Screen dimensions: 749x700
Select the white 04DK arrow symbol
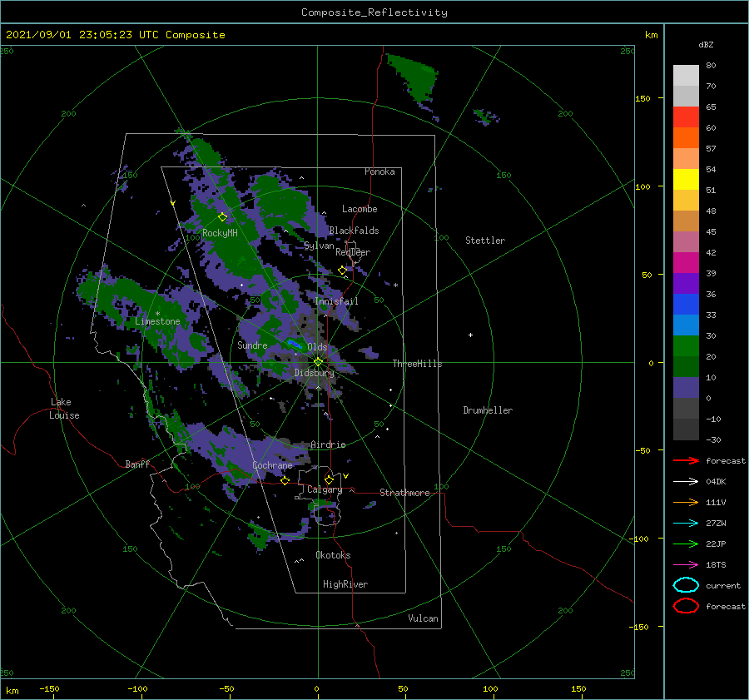(686, 481)
